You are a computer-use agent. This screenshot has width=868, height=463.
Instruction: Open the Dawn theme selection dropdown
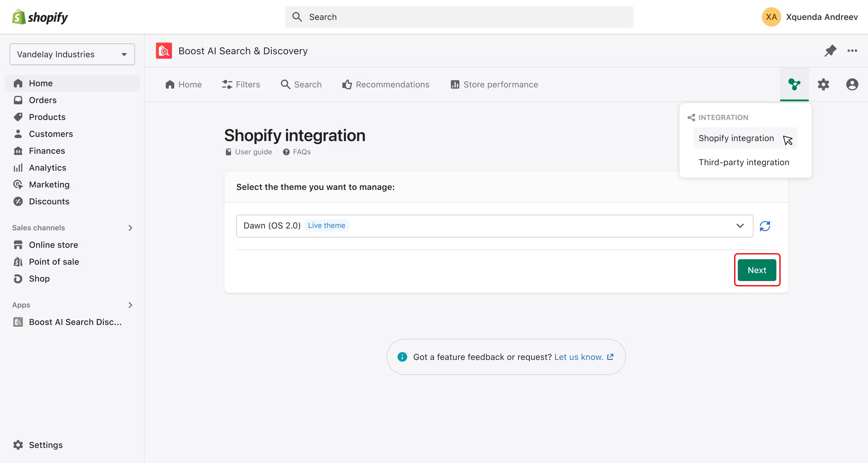click(x=494, y=226)
